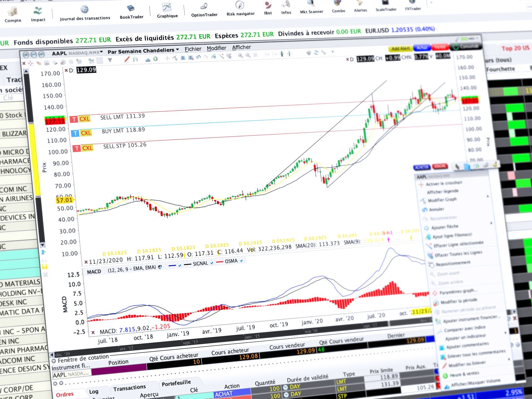The image size is (532, 399).
Task: Open the Impact tool
Action: (38, 14)
